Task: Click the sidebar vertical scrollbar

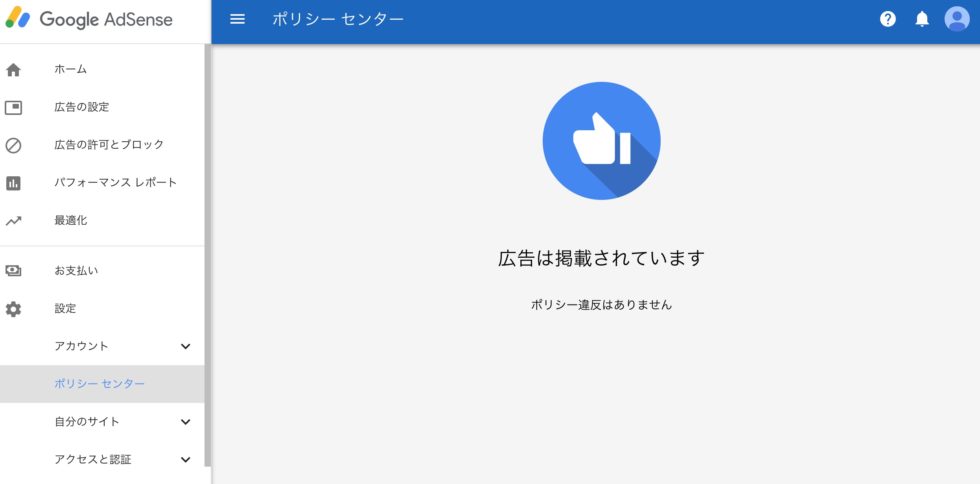Action: (208, 255)
